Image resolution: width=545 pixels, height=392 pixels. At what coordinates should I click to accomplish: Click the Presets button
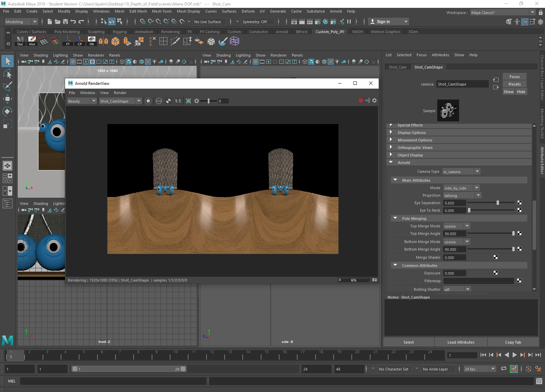coord(514,84)
